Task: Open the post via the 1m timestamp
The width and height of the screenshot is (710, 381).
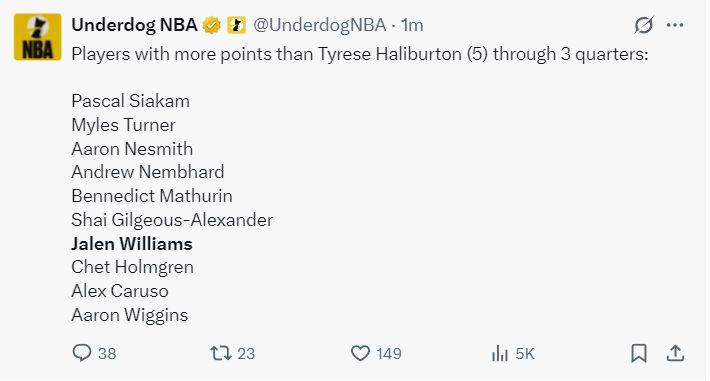Action: click(x=412, y=25)
